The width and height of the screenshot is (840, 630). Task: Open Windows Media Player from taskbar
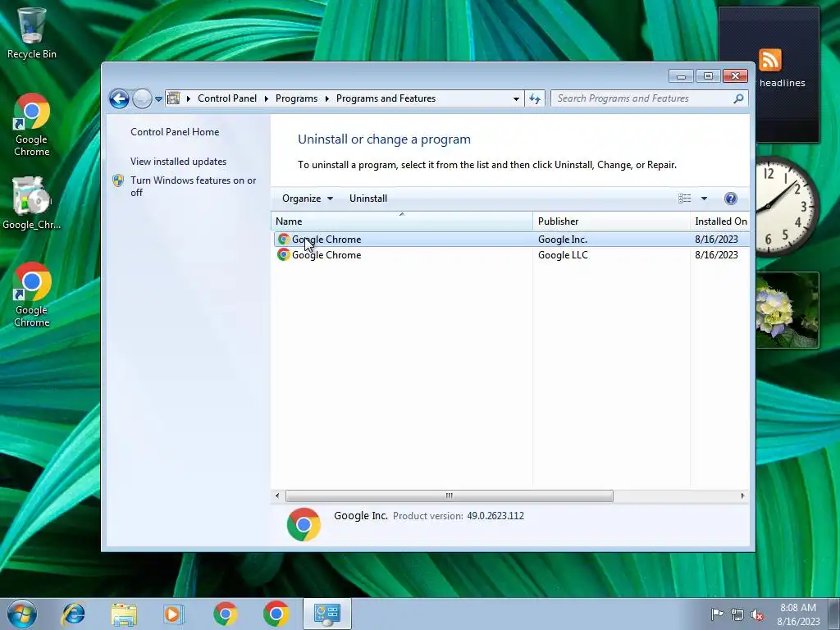pos(174,614)
